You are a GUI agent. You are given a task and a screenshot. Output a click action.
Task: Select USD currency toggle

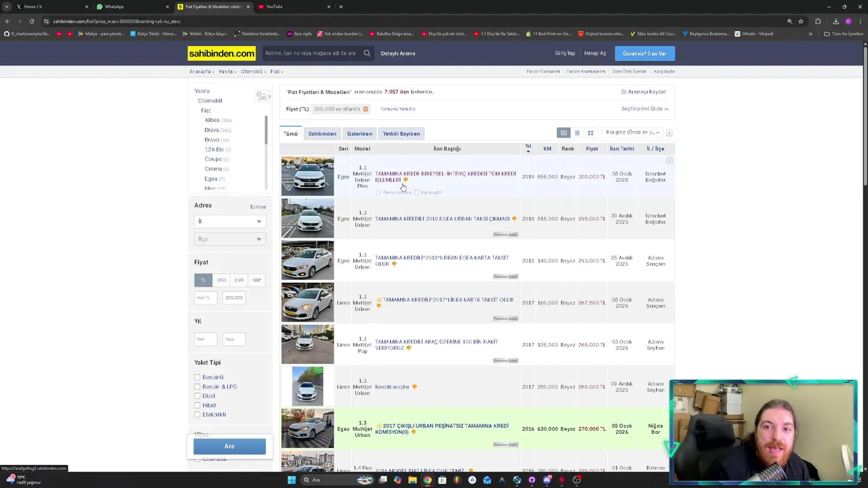(x=221, y=280)
